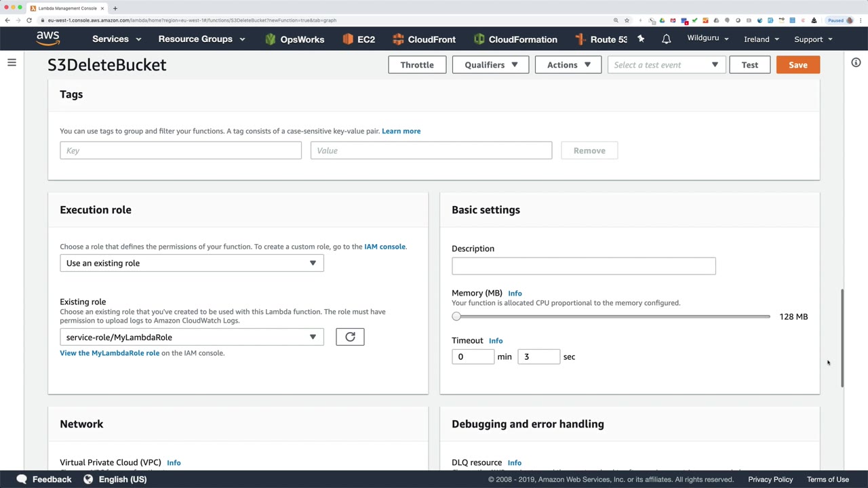Open a new browser tab
The image size is (868, 488).
click(115, 8)
